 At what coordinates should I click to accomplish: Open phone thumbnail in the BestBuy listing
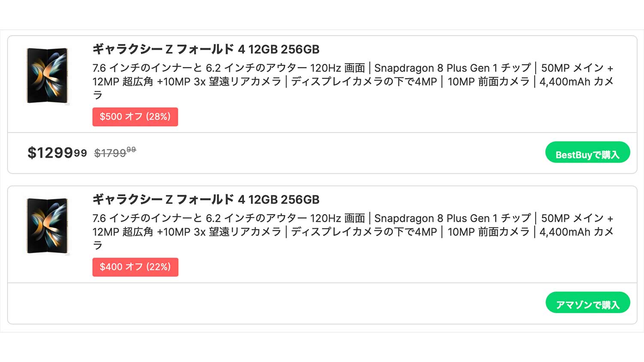[x=47, y=76]
